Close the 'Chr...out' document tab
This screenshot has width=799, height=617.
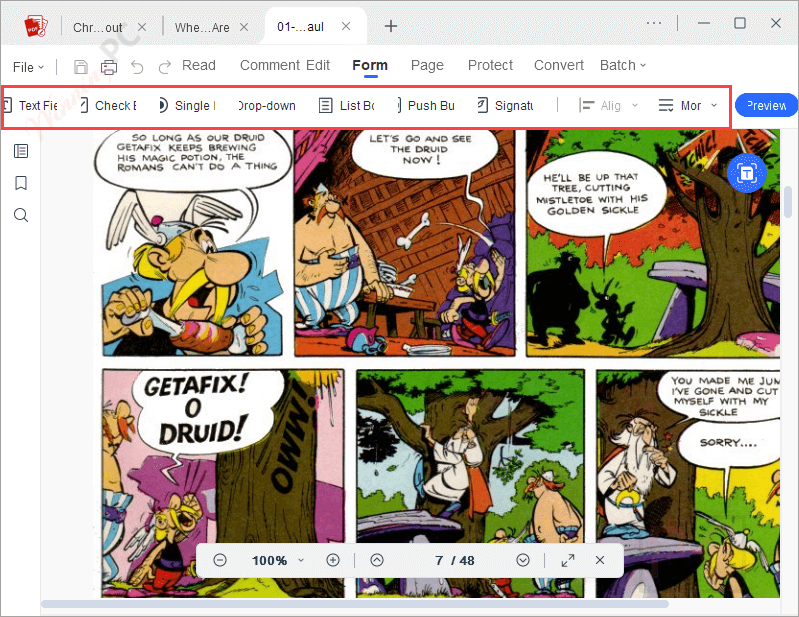pos(142,27)
